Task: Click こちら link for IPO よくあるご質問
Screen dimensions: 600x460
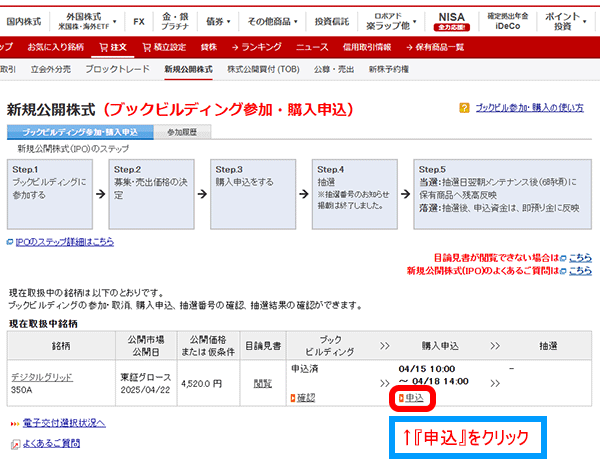Action: 580,271
